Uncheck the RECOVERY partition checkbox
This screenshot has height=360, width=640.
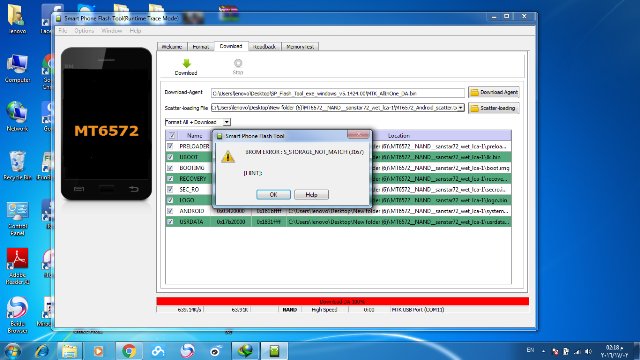170,178
